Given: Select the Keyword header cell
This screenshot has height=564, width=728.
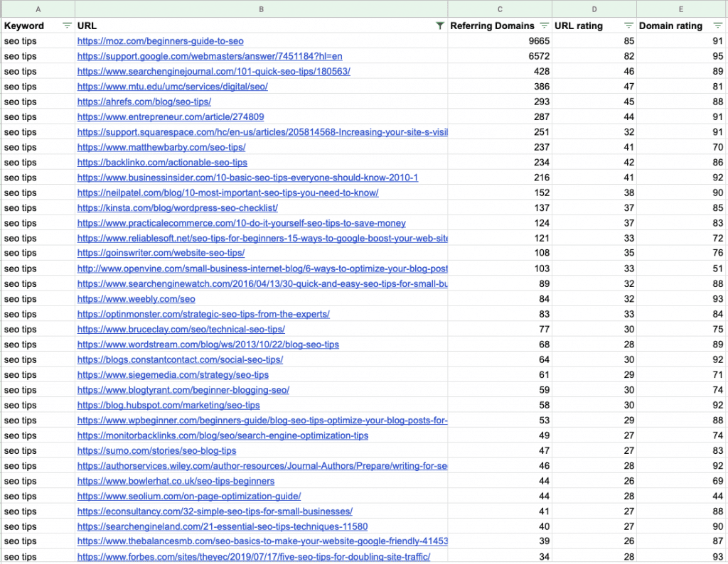Looking at the screenshot, I should point(38,26).
